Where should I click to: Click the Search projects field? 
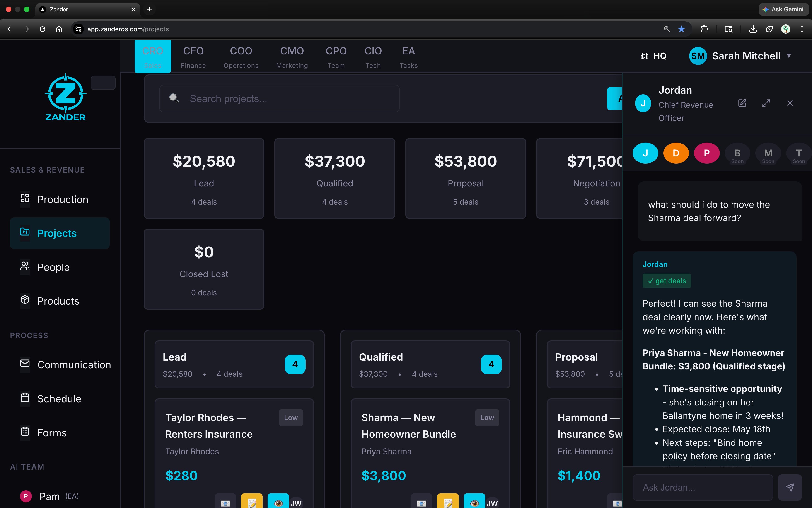pos(279,98)
